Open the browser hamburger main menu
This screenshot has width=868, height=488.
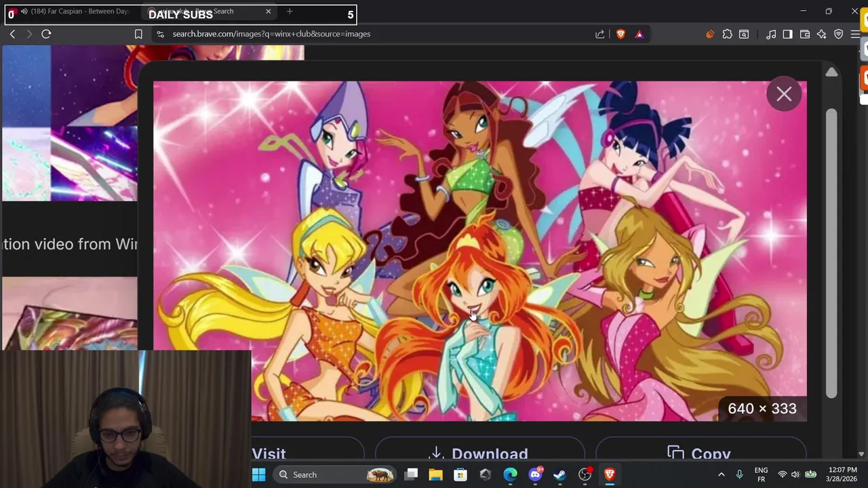[856, 34]
